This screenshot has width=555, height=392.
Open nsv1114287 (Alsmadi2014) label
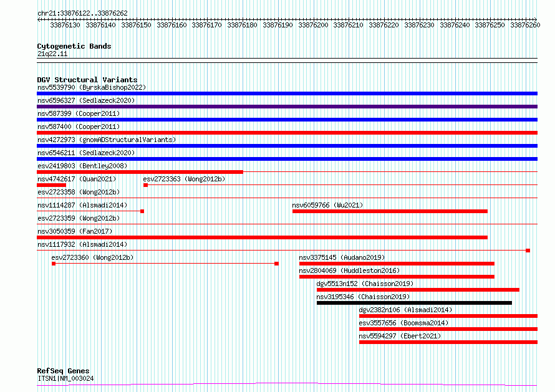point(82,205)
